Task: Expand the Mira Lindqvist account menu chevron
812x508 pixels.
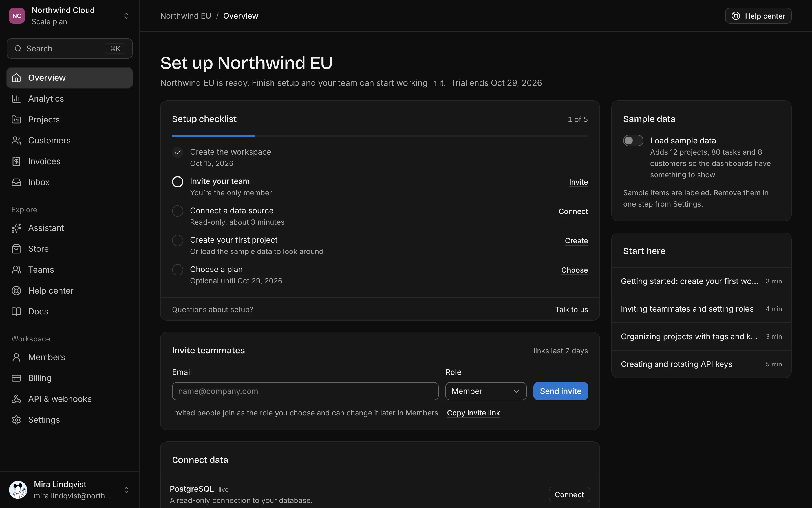Action: (x=127, y=490)
